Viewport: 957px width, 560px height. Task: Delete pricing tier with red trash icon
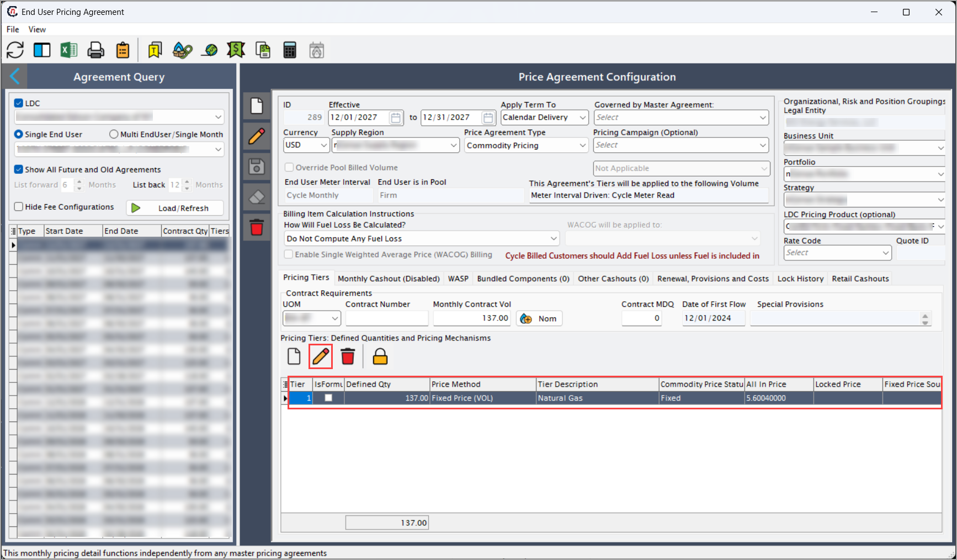pyautogui.click(x=348, y=357)
